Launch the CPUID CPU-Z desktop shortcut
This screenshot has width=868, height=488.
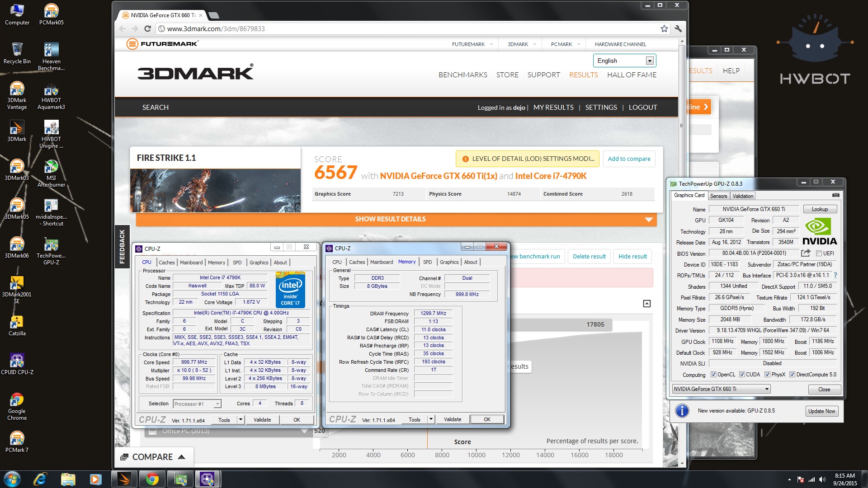pyautogui.click(x=17, y=364)
